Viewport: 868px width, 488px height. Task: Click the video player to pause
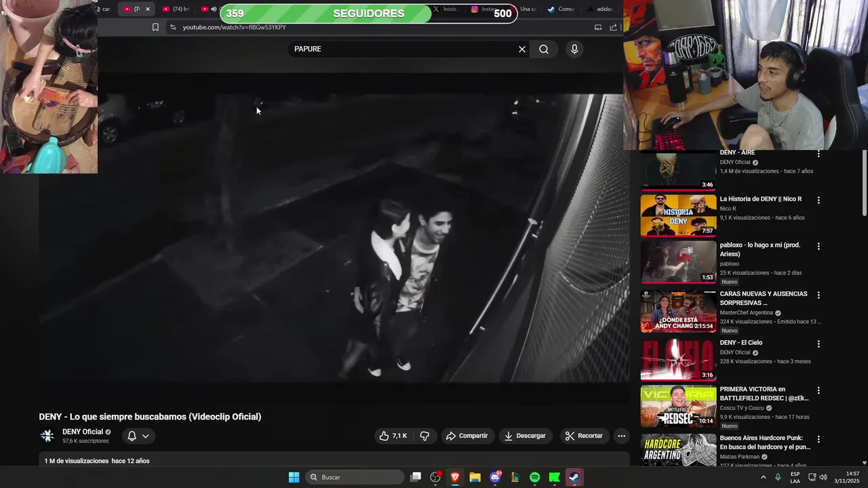334,237
